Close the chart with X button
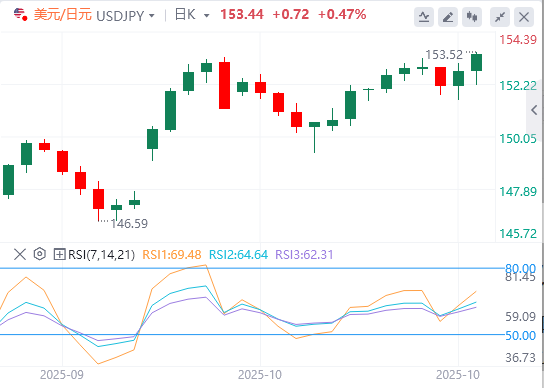The height and width of the screenshot is (388, 544). [x=524, y=17]
